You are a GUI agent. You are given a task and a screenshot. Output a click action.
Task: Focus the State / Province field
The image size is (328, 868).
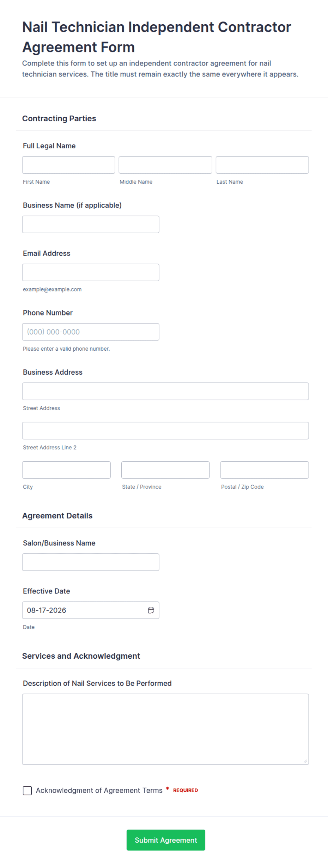point(165,470)
